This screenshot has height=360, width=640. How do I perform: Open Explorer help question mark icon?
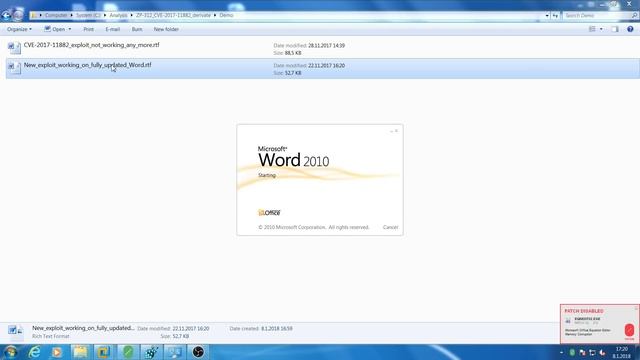tap(630, 29)
